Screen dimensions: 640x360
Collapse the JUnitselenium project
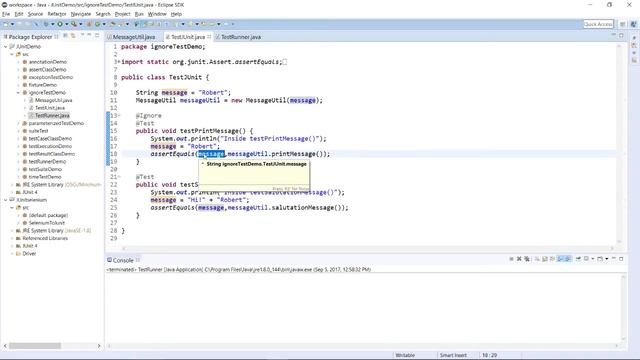point(6,200)
